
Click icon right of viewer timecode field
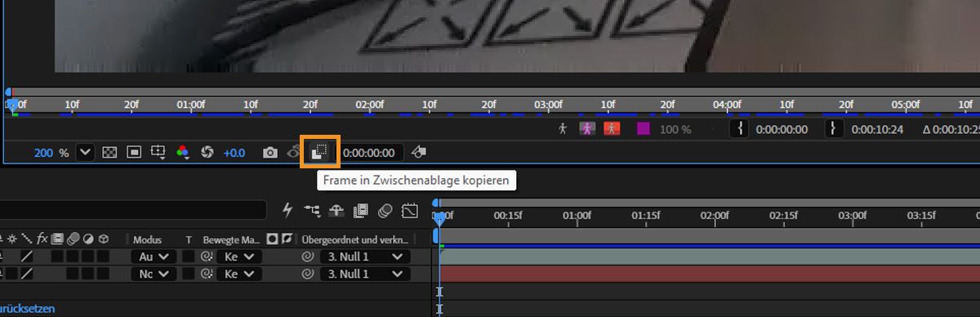[x=418, y=153]
